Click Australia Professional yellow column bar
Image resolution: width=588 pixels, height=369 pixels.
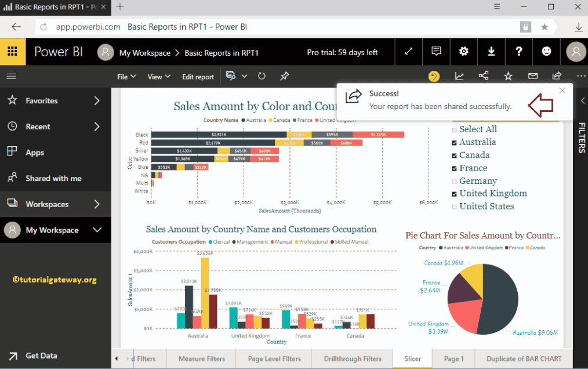(205, 293)
